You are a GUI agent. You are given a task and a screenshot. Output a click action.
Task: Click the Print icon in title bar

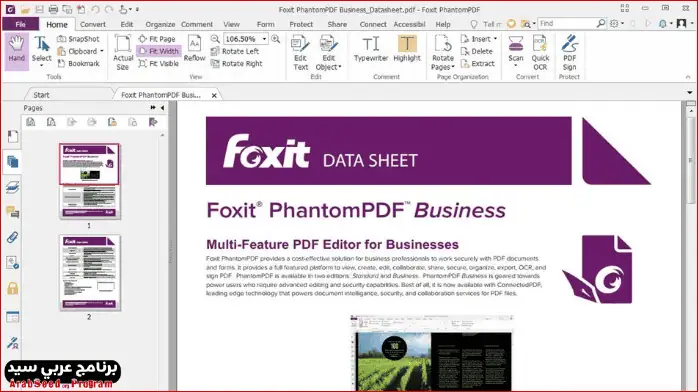(x=53, y=9)
